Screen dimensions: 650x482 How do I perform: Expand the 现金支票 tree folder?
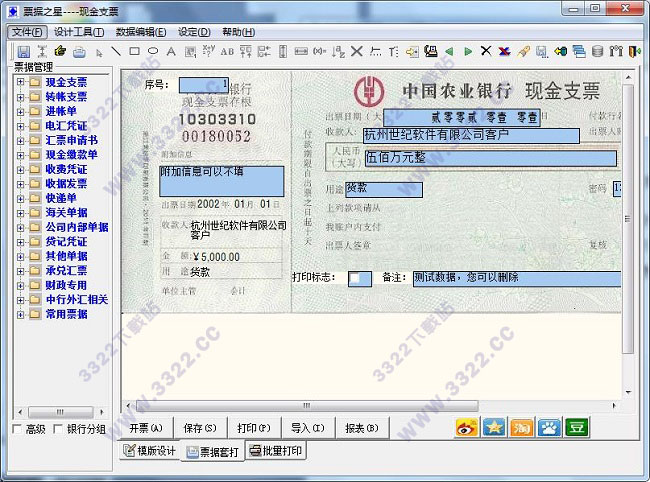[x=20, y=82]
